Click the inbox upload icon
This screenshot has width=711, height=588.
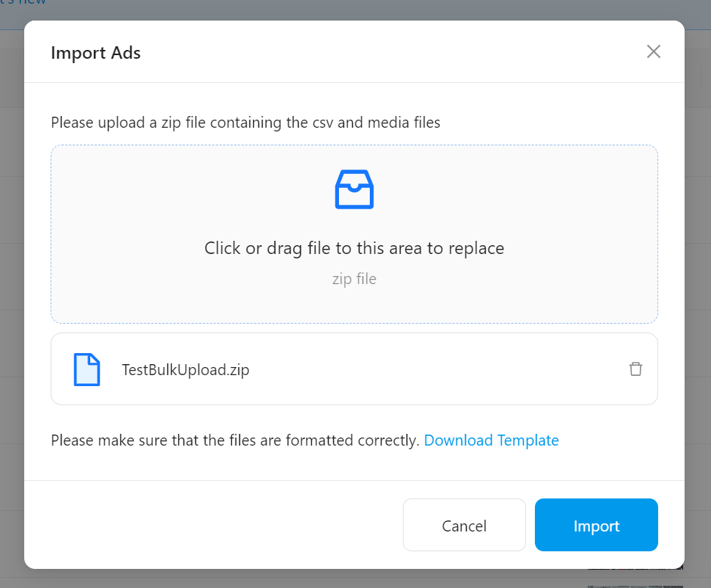pos(354,189)
